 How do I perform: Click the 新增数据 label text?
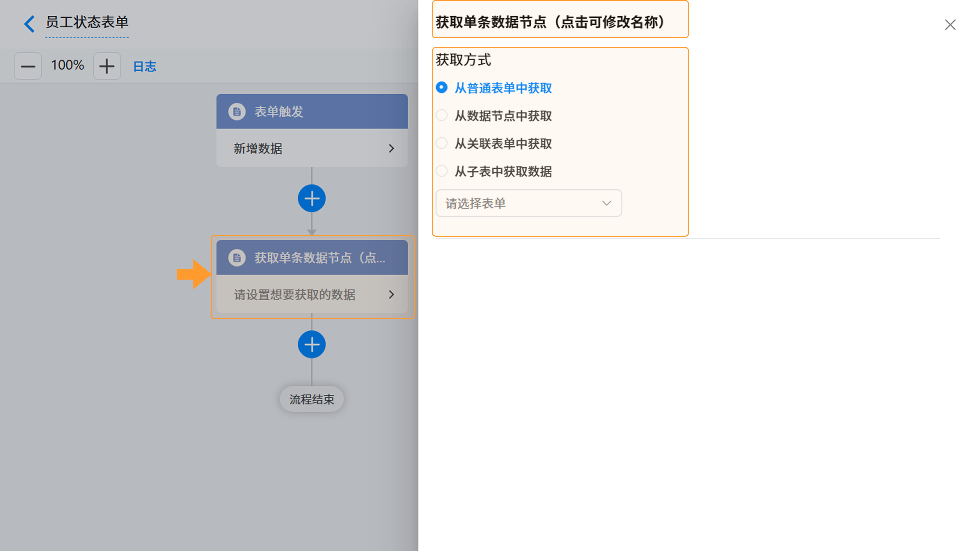(258, 149)
